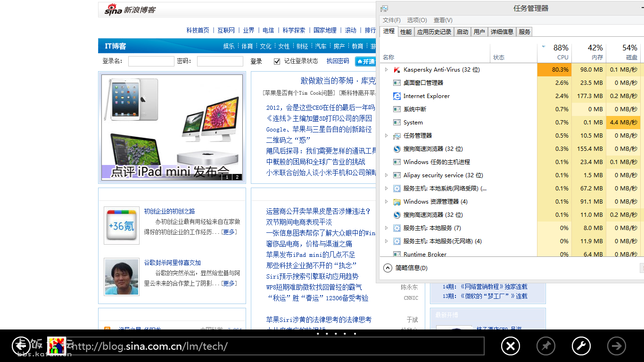This screenshot has width=644, height=362.
Task: Click the Sina blog logo
Action: 130,9
